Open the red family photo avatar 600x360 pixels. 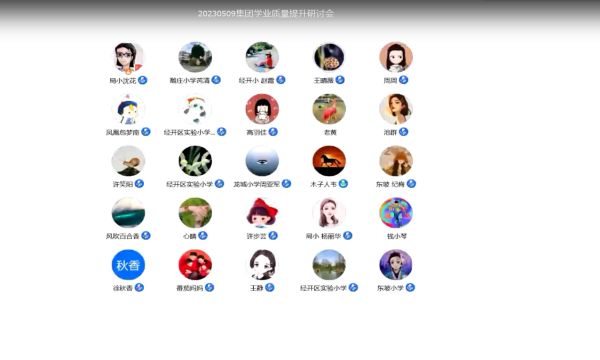tap(195, 265)
